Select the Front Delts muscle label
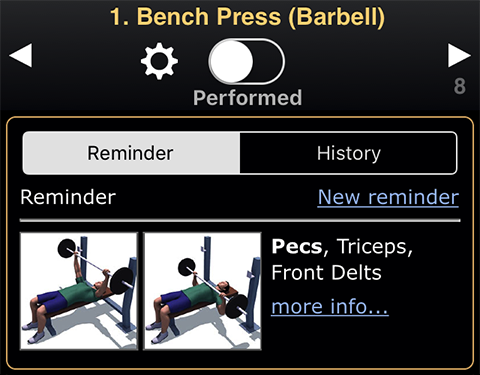480x375 pixels. click(326, 273)
